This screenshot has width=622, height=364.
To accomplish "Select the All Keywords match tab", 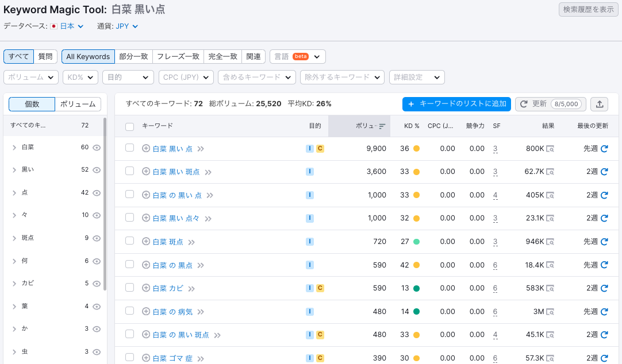I will pyautogui.click(x=88, y=57).
